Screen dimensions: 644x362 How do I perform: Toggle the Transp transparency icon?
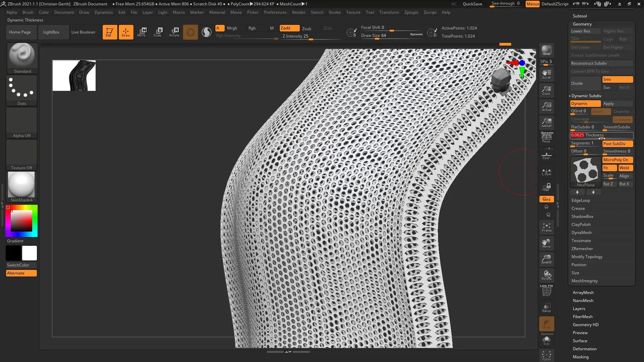[x=546, y=308]
